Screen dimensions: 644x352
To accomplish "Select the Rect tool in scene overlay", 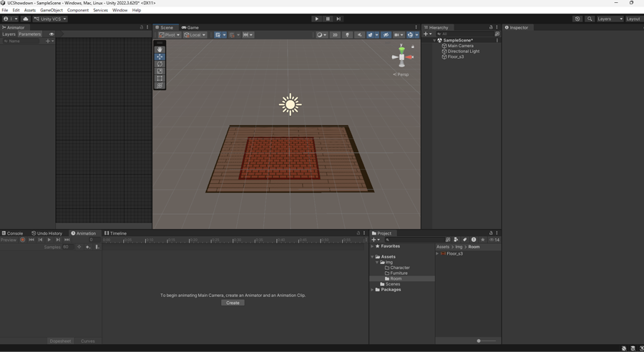I will [160, 78].
